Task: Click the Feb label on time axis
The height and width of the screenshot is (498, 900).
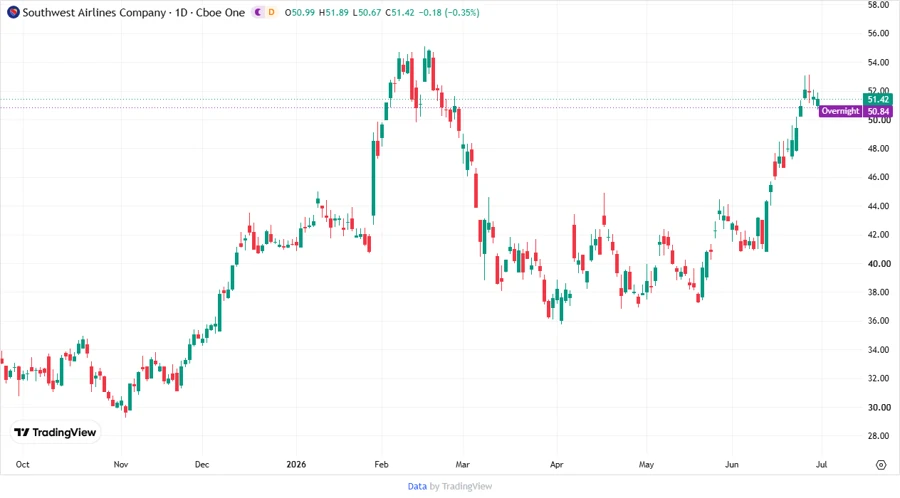Action: pos(381,464)
